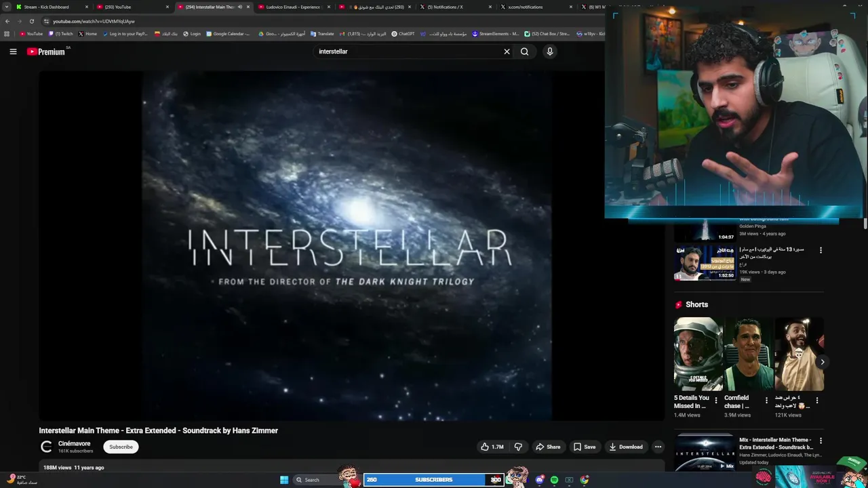This screenshot has height=488, width=868.
Task: Open Spotify from the taskbar
Action: 554,480
